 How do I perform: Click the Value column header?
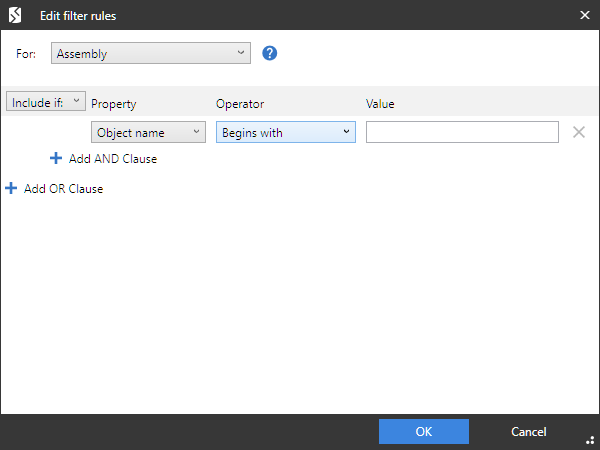coord(380,104)
